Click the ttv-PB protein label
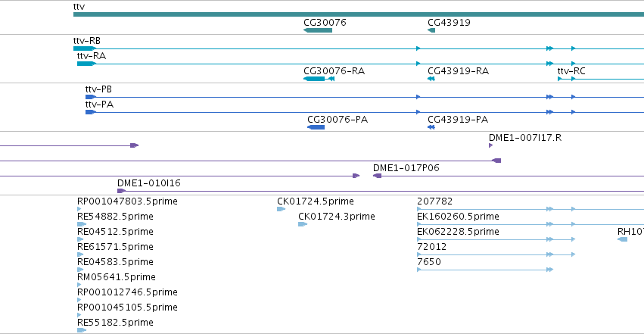 [x=98, y=89]
